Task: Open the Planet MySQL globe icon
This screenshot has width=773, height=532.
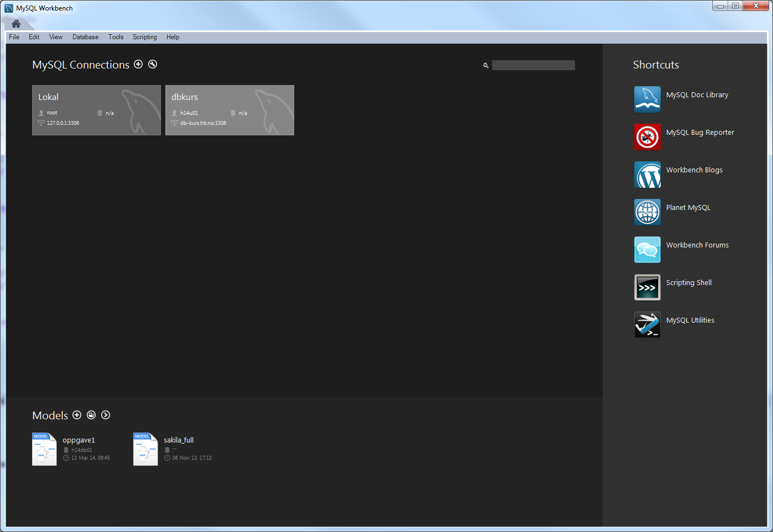Action: point(647,212)
